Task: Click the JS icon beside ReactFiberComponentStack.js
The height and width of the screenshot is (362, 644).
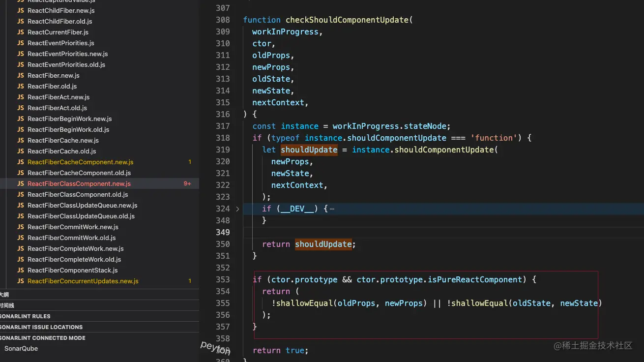Action: point(21,271)
